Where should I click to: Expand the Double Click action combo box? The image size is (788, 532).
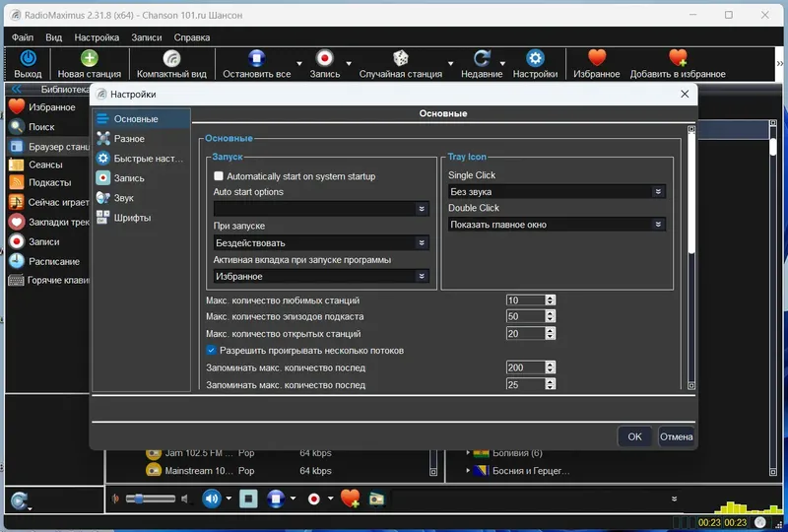[557, 225]
